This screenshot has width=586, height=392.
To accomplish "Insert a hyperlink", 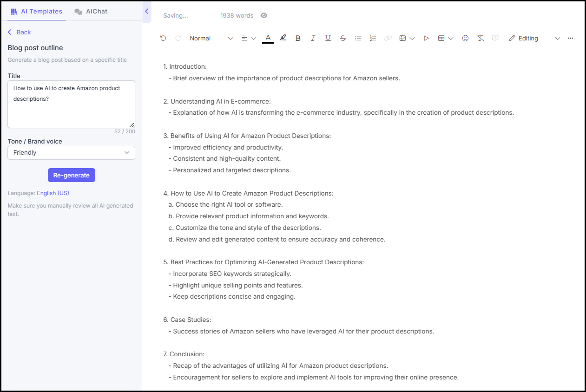I will click(388, 38).
